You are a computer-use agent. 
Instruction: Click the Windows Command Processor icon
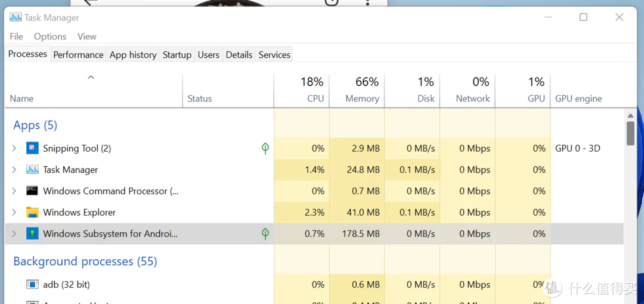(32, 191)
